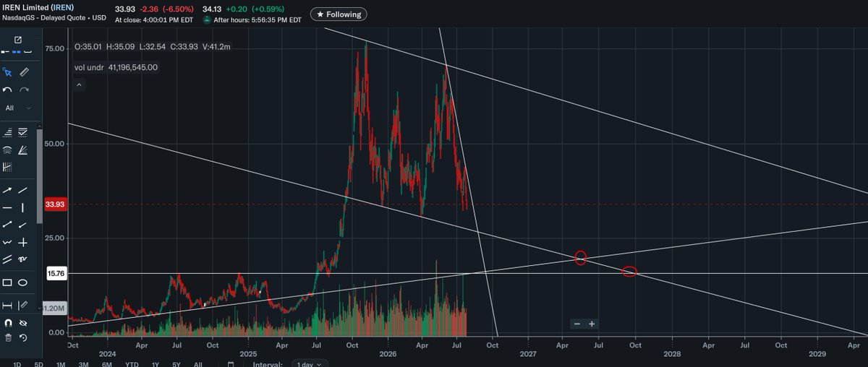Click the zoom in plus button
Image resolution: width=868 pixels, height=367 pixels.
592,324
